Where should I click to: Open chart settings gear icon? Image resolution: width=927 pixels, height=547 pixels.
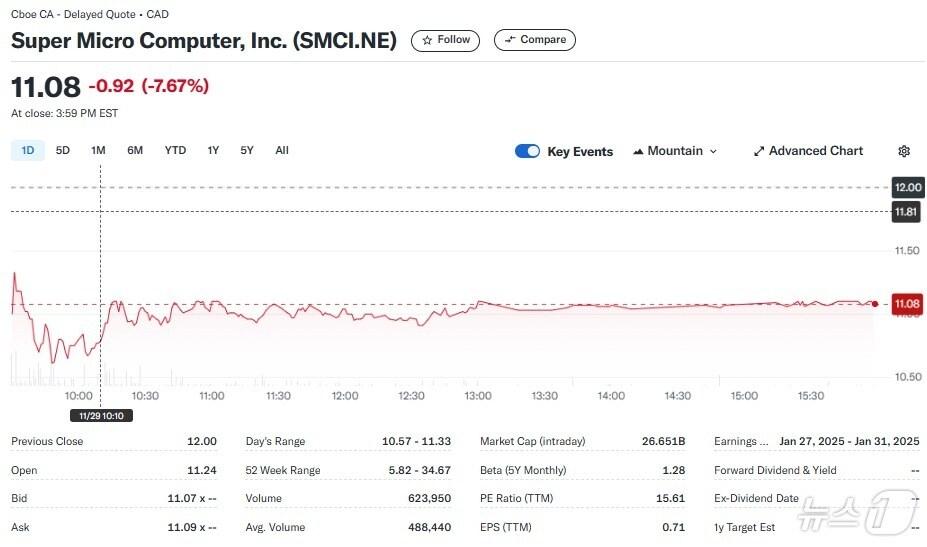tap(904, 151)
